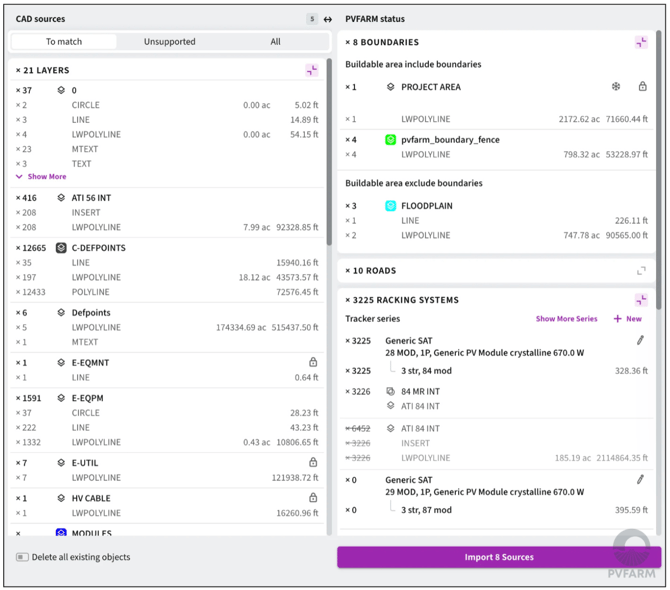Edit the 29 MOD Generic SAT tracker
670x590 pixels.
click(640, 480)
